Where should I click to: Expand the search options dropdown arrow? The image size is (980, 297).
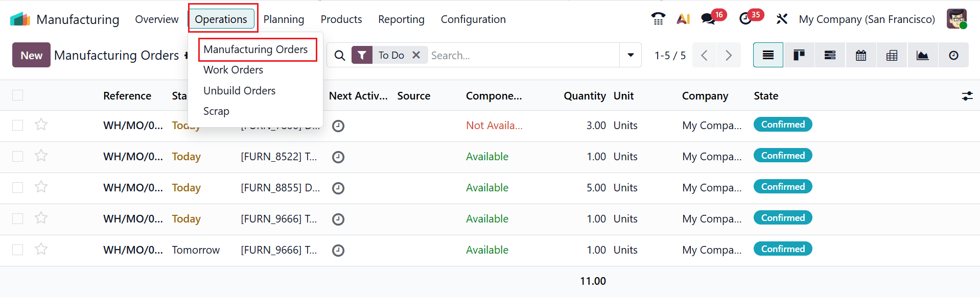(x=631, y=55)
